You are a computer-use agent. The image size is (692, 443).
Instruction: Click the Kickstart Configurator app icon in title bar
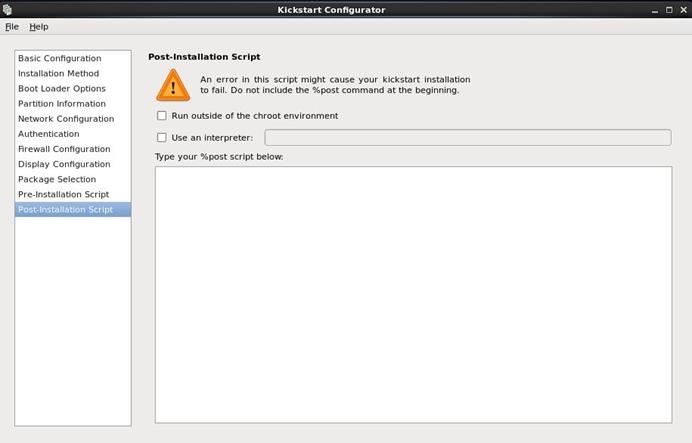7,9
